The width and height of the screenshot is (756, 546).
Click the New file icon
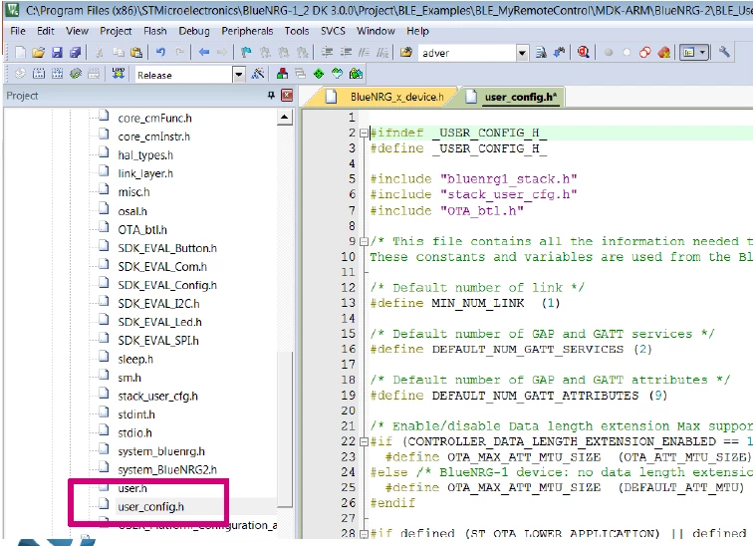20,52
